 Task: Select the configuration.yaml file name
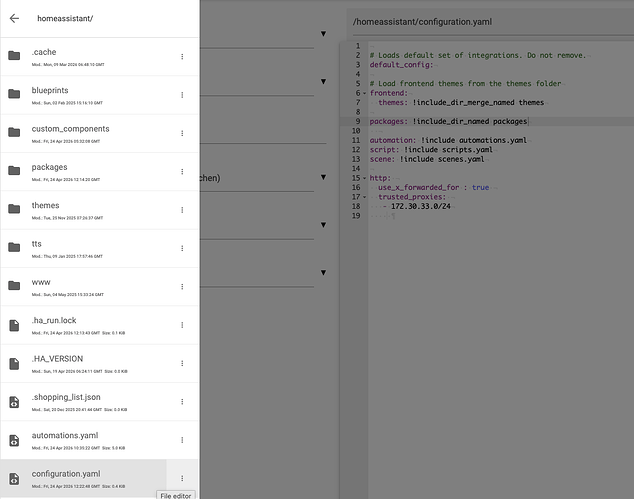coord(66,474)
